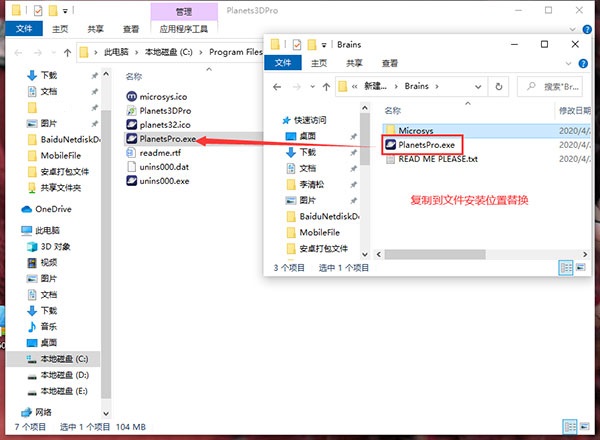Go back in Brains window
600x440 pixels.
277,87
